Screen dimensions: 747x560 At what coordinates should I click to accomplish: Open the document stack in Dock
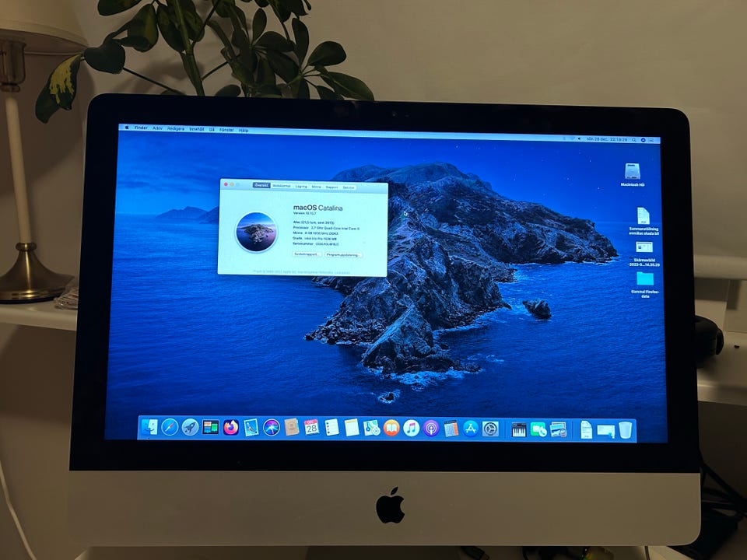coord(587,430)
